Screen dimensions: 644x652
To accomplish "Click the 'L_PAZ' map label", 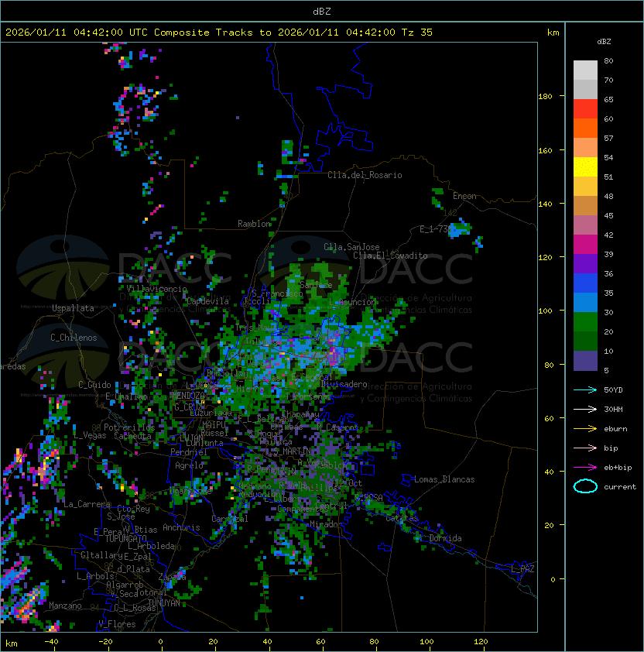I will click(522, 569).
